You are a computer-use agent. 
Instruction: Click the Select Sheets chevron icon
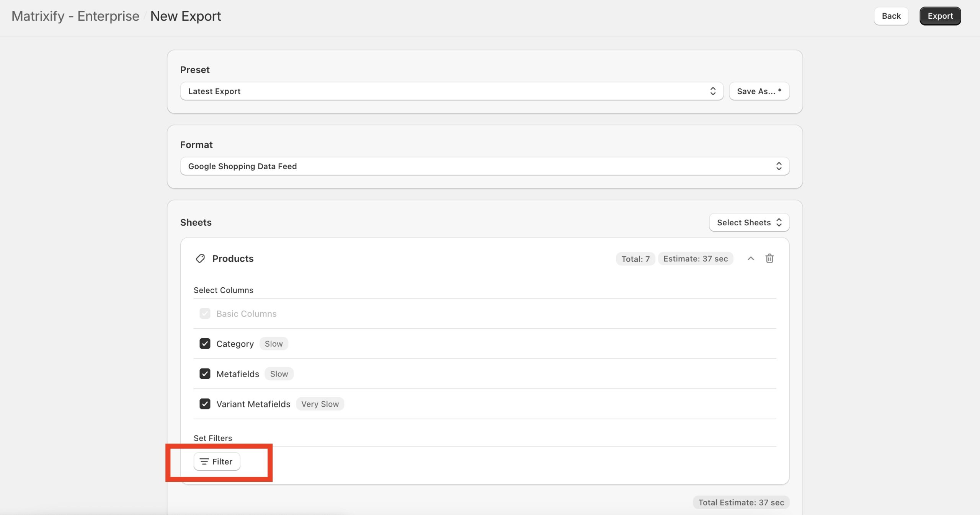[780, 222]
